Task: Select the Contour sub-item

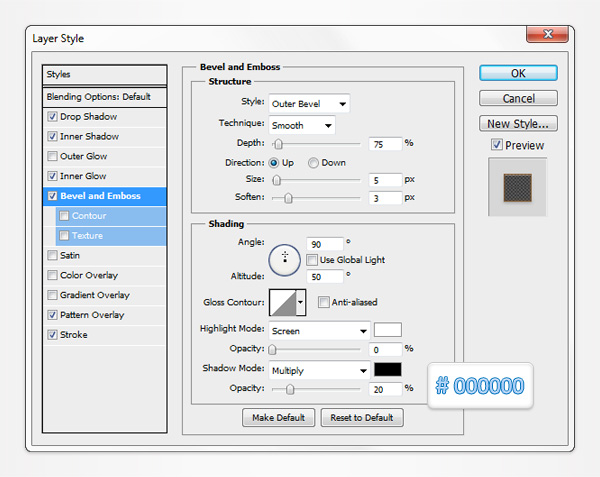Action: pos(88,216)
